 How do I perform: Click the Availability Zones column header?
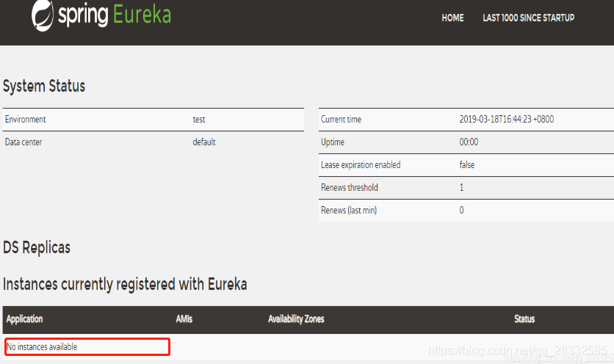[296, 319]
